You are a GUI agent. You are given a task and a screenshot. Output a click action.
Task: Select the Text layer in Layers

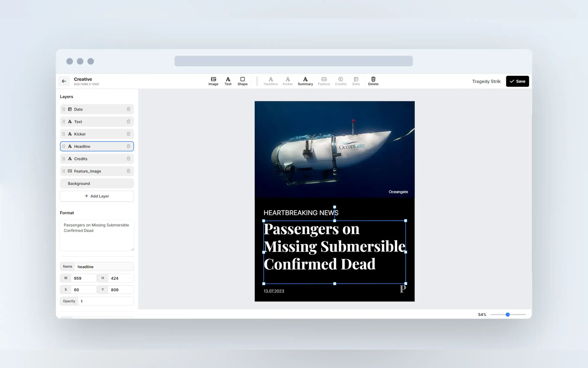tap(97, 122)
